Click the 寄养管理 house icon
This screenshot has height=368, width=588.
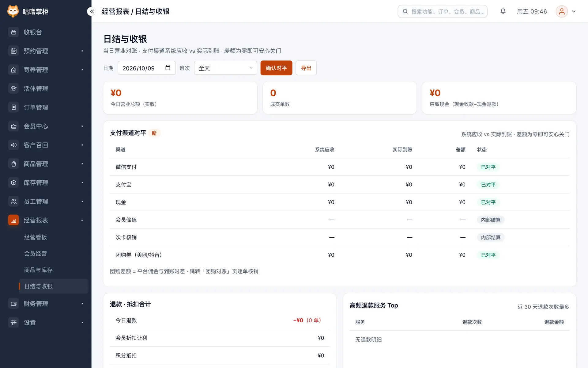pos(13,70)
